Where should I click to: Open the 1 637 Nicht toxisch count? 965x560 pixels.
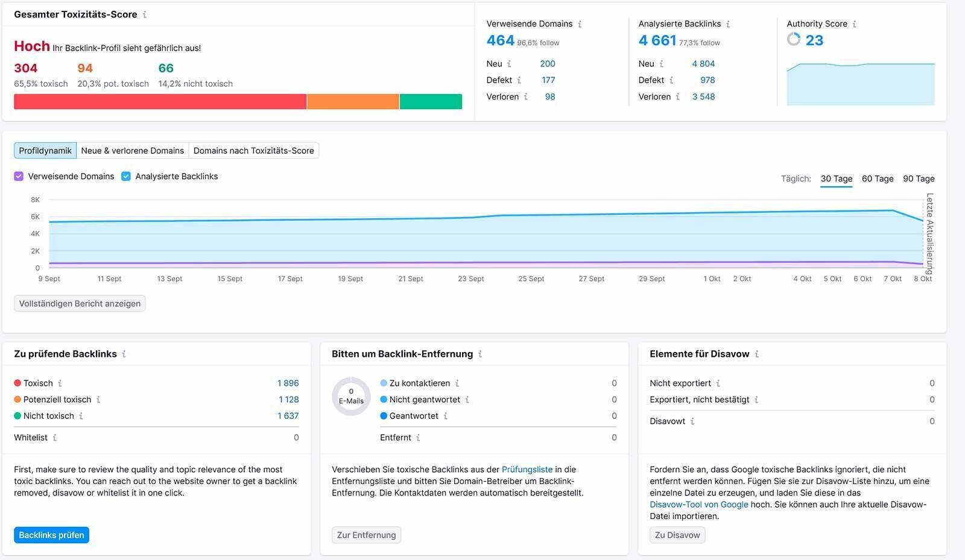point(288,416)
